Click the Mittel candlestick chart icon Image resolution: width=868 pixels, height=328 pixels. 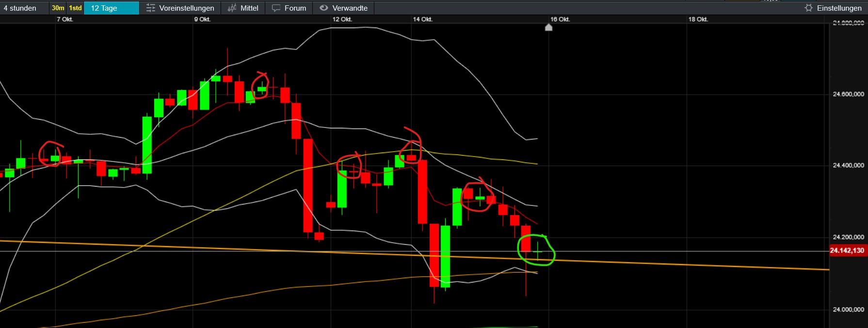(x=232, y=8)
